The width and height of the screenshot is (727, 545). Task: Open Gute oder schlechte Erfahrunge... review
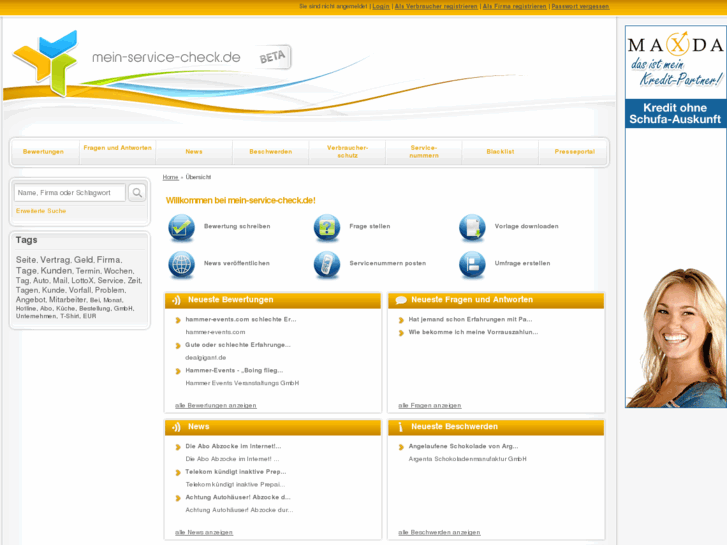(238, 345)
